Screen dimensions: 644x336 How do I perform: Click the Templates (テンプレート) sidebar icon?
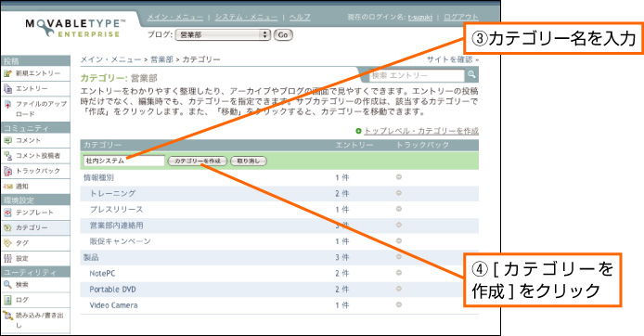[x=7, y=213]
